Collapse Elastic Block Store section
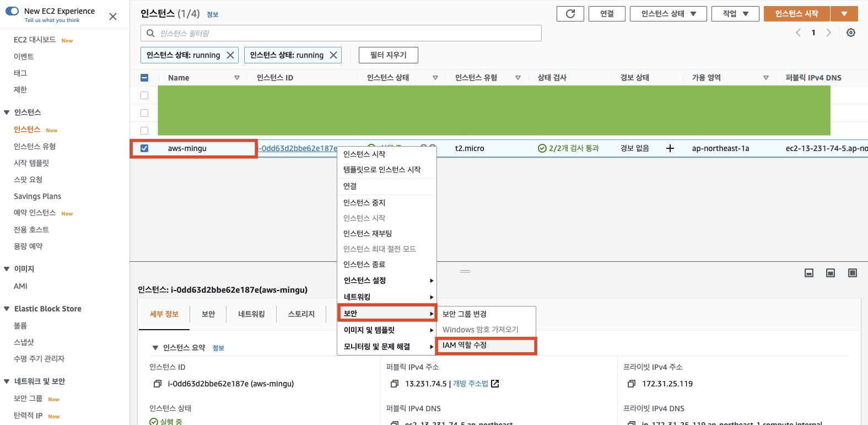868x425 pixels. pos(7,309)
